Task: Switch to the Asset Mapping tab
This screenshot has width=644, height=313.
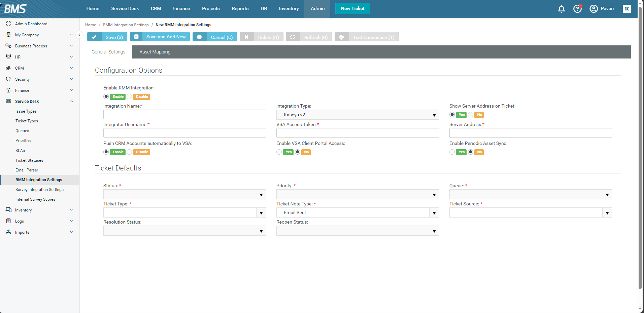Action: 155,52
